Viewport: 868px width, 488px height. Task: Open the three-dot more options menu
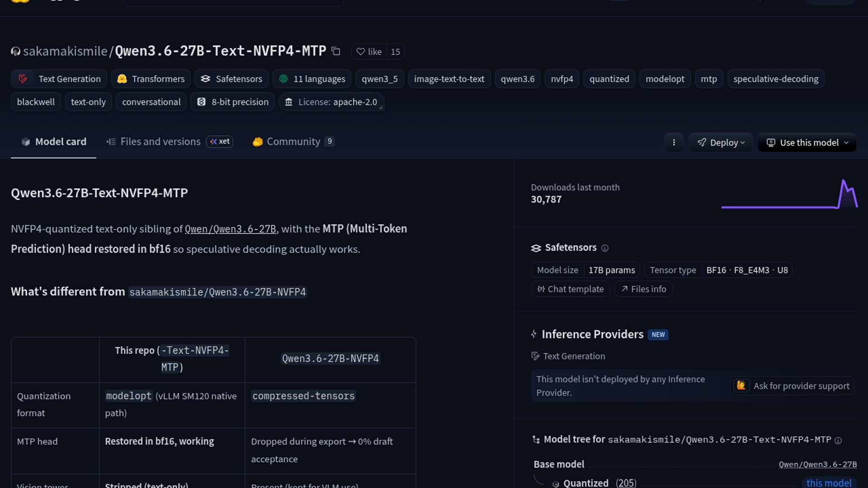click(674, 142)
